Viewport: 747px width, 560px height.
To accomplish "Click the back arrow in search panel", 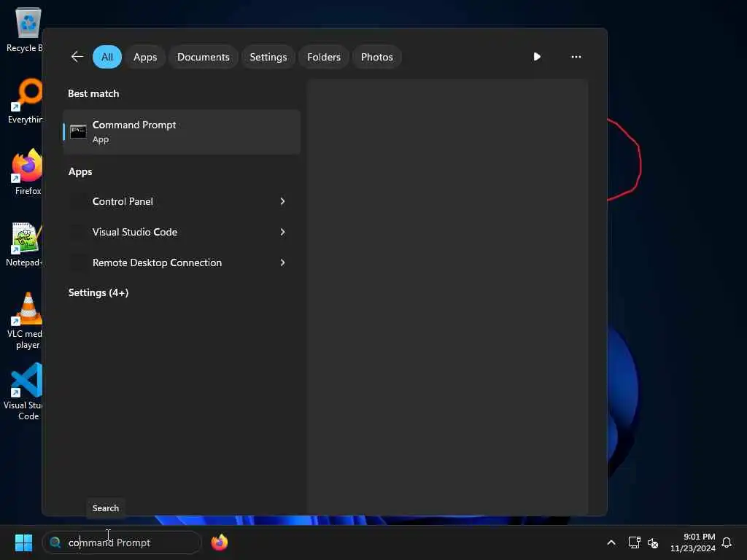I will pos(77,57).
